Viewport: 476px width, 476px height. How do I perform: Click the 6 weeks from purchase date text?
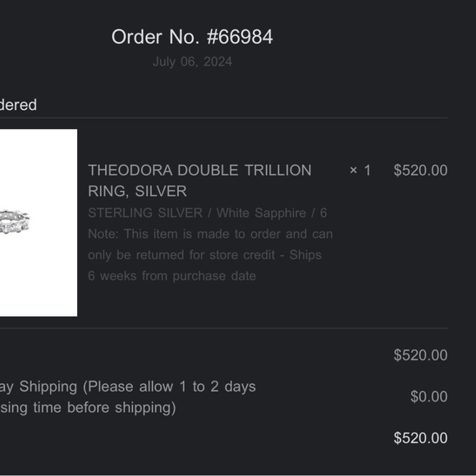click(172, 276)
